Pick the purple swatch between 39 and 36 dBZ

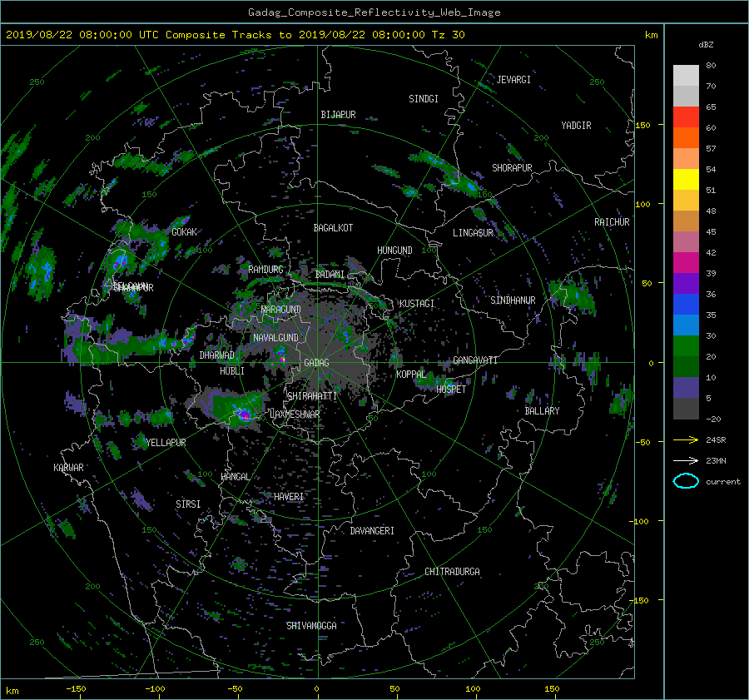pyautogui.click(x=686, y=283)
